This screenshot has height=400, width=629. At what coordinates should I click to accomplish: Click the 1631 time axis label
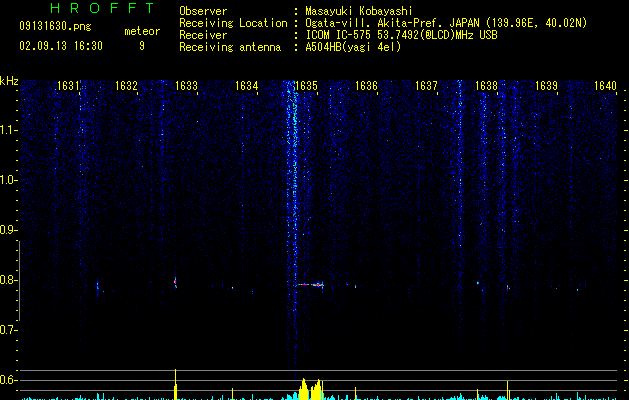coord(67,86)
